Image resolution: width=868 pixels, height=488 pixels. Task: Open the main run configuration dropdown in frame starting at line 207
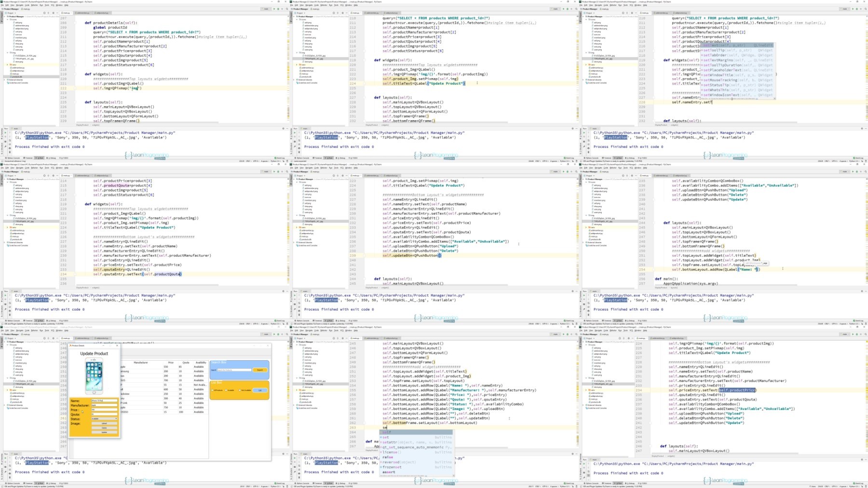pos(266,9)
